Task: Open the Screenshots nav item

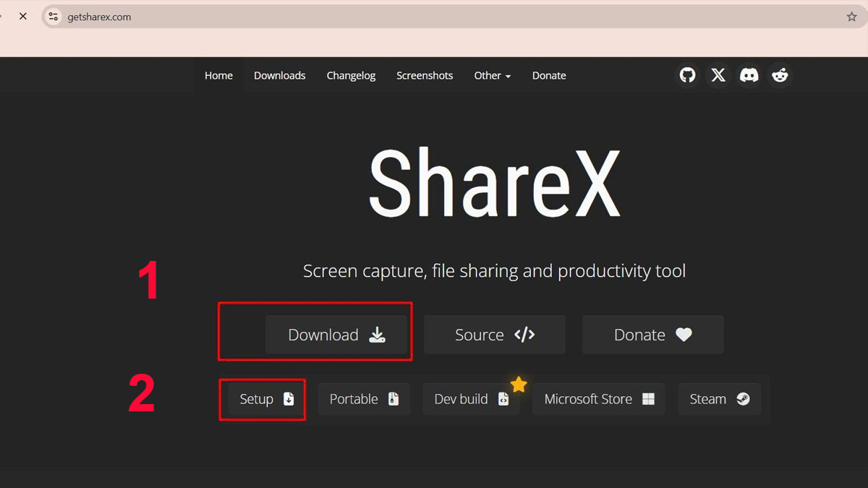Action: (x=425, y=75)
